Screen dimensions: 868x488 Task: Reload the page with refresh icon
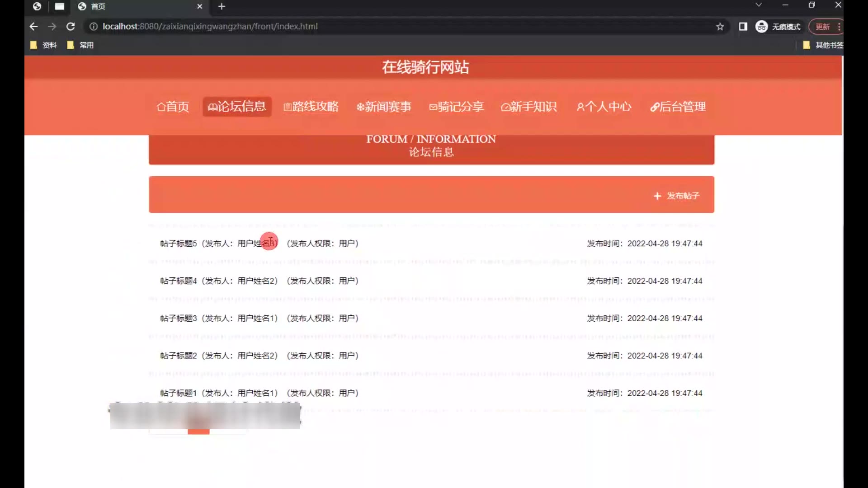[71, 27]
